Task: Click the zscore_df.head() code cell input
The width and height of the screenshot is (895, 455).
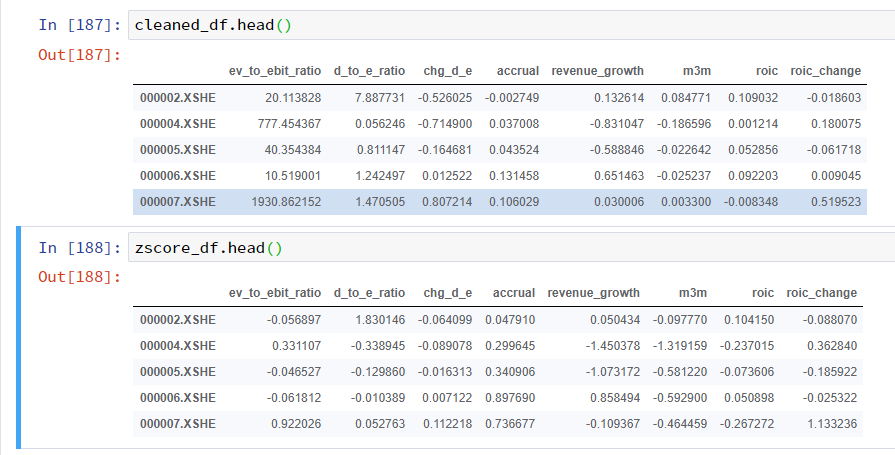Action: pos(511,248)
